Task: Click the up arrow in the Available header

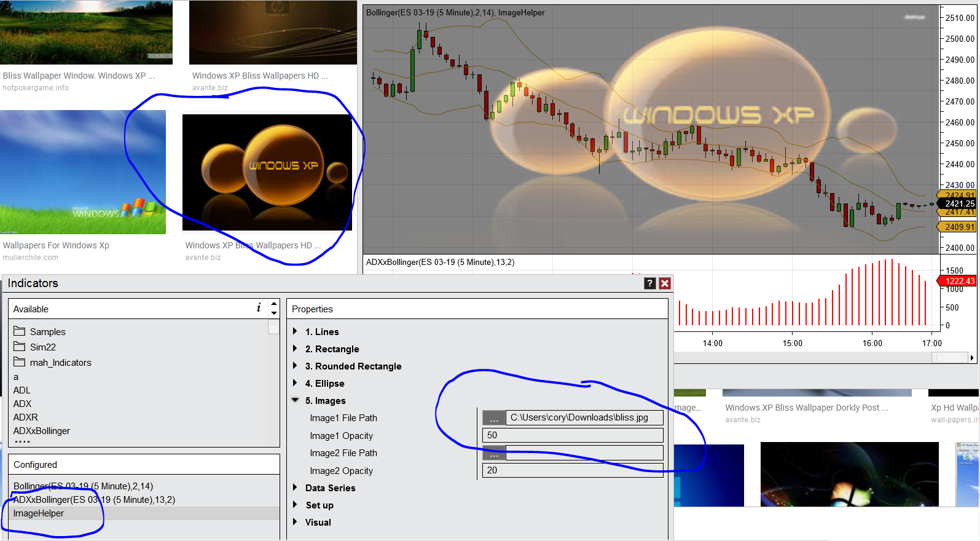Action: 274,304
